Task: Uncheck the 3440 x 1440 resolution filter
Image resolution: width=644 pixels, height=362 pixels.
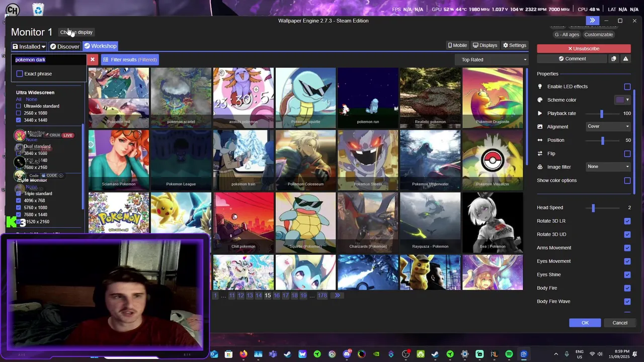Action: click(x=19, y=120)
